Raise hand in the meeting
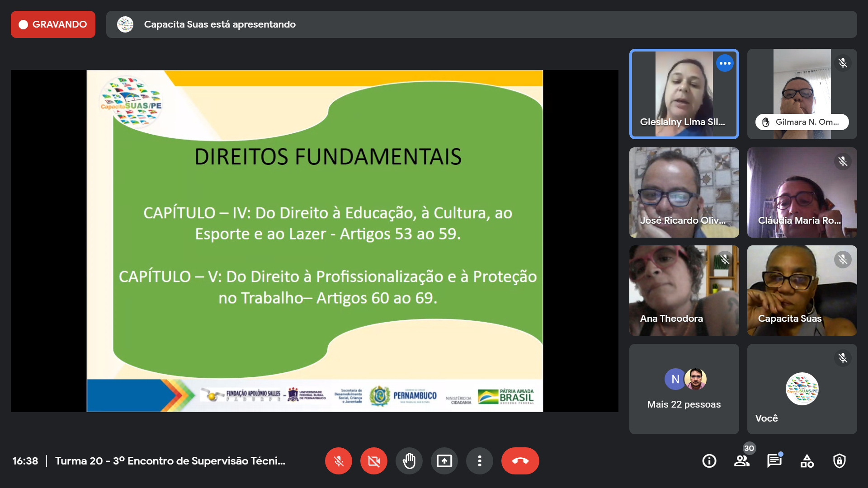This screenshot has width=868, height=488. pyautogui.click(x=409, y=461)
